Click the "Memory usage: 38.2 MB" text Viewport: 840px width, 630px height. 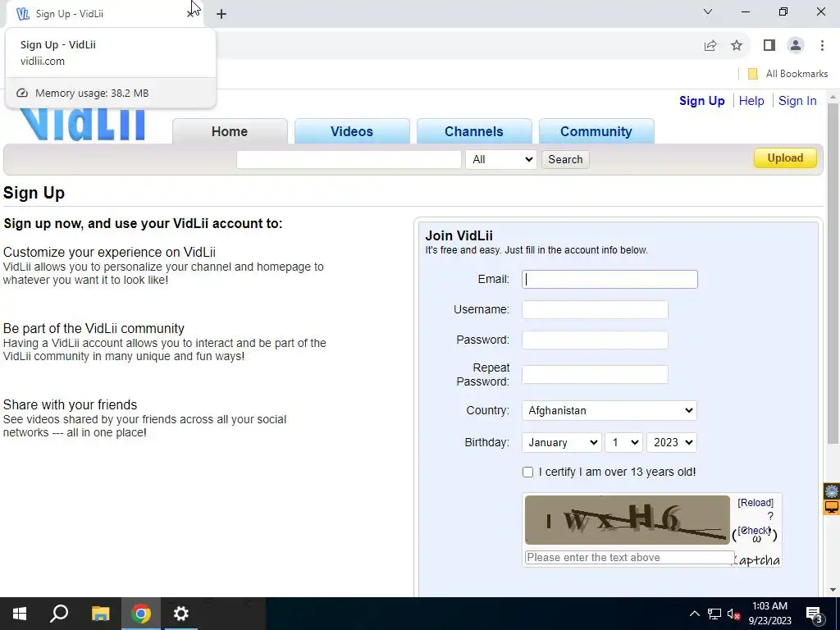pyautogui.click(x=92, y=94)
